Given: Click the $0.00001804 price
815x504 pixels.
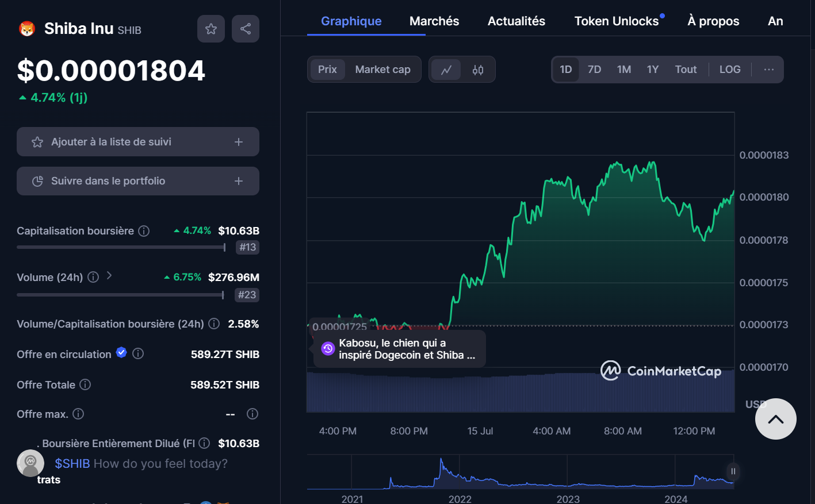Looking at the screenshot, I should 111,71.
